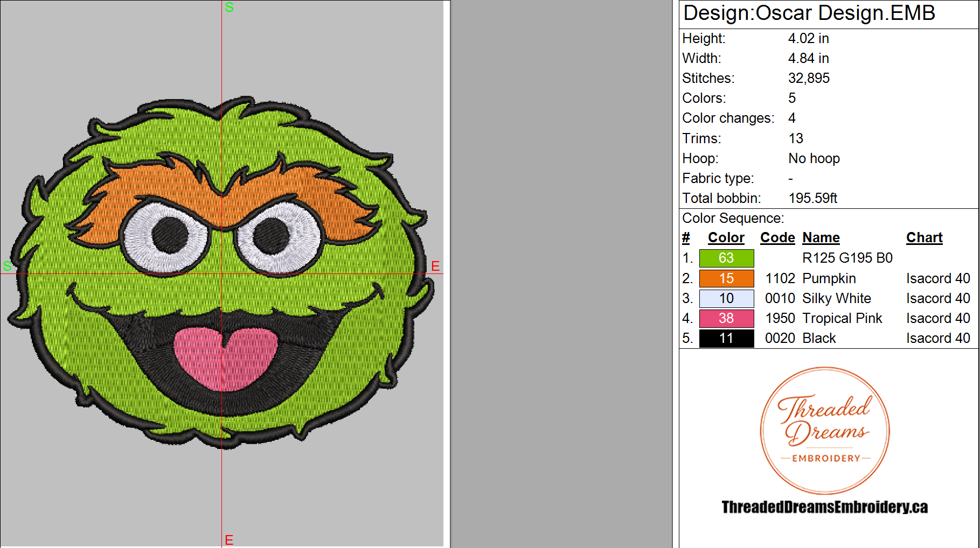Click the thread name 'Silky White'

pyautogui.click(x=837, y=298)
